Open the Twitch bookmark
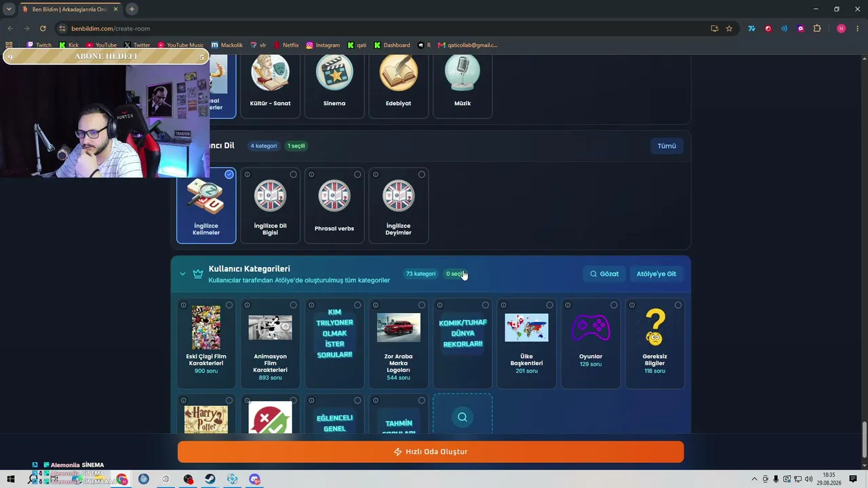 (39, 45)
